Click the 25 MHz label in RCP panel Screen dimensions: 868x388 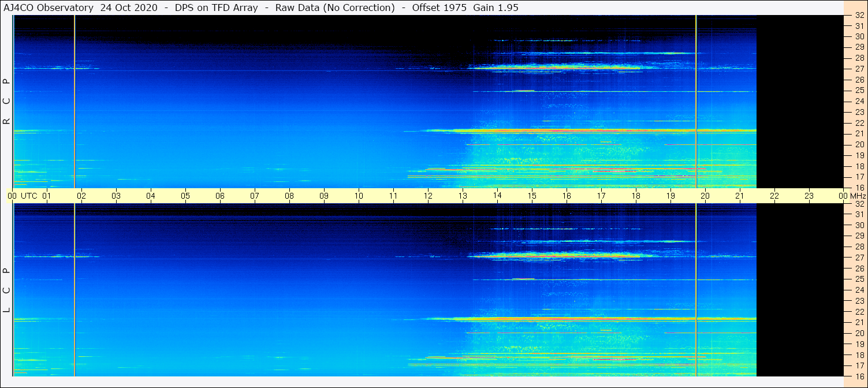[859, 91]
